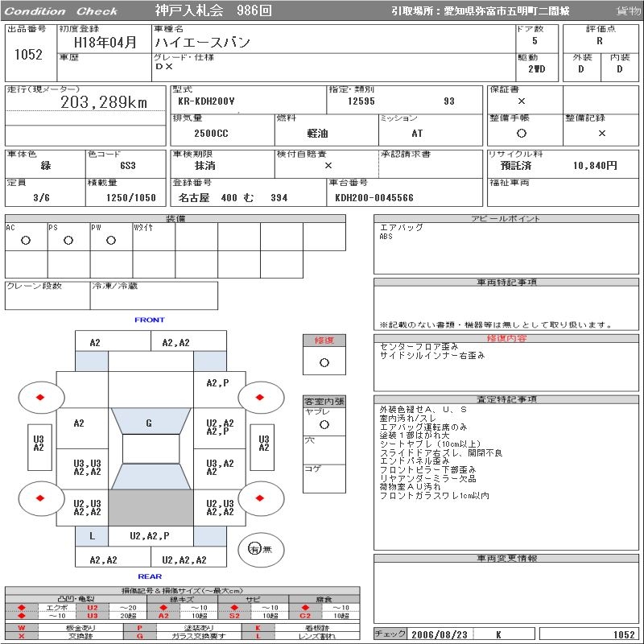Click the blue FRONT label above the diagram

coord(149,320)
